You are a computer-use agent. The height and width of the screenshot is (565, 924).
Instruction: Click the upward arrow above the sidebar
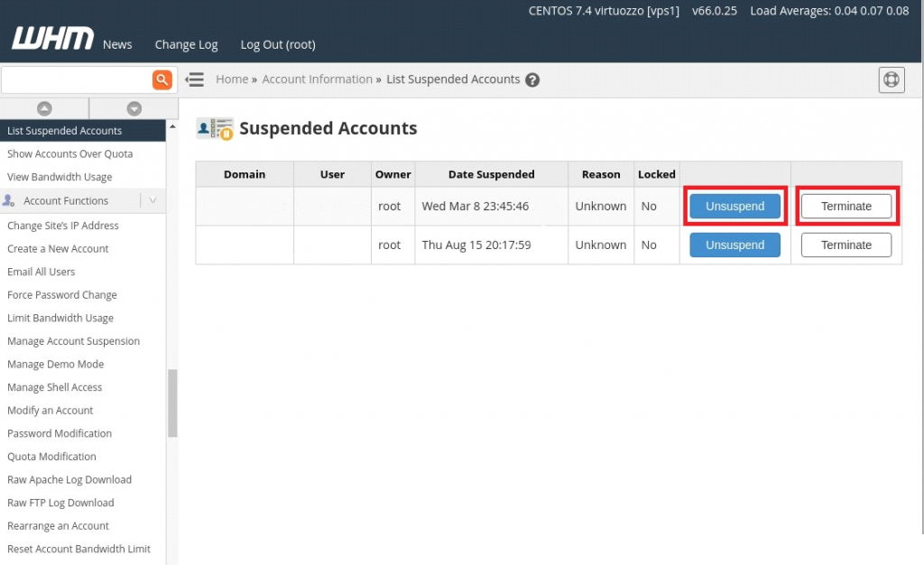pyautogui.click(x=44, y=108)
